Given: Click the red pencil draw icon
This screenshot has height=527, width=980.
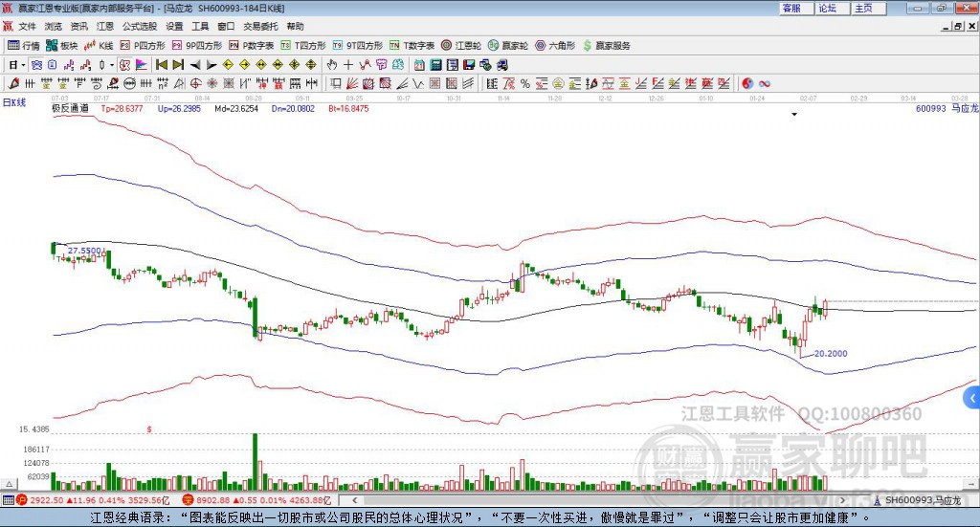Looking at the screenshot, I should [x=13, y=83].
